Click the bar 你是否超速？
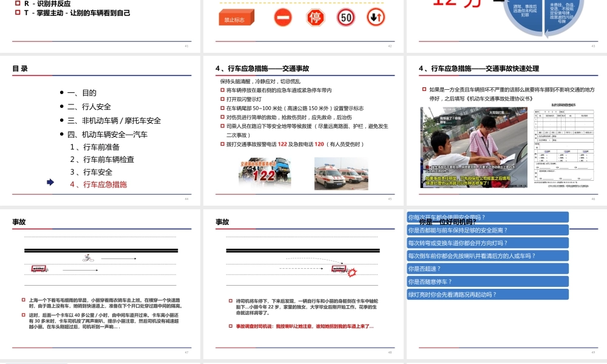This screenshot has height=364, width=607. pyautogui.click(x=488, y=269)
